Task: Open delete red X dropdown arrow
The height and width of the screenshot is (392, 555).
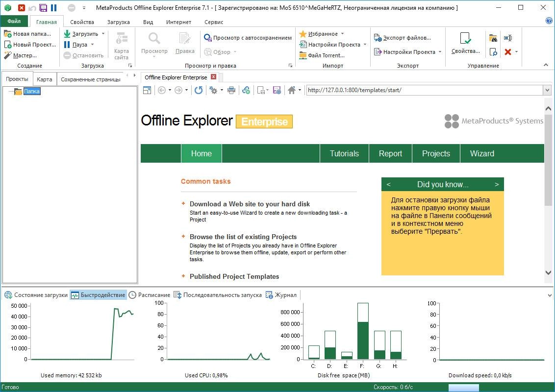Action: click(x=516, y=52)
